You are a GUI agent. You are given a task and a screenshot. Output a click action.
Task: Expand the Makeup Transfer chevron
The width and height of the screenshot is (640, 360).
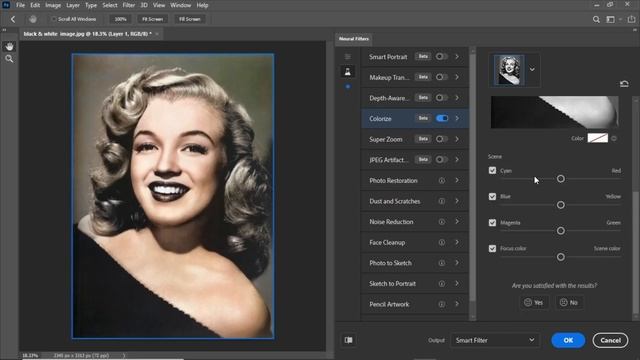coord(457,77)
